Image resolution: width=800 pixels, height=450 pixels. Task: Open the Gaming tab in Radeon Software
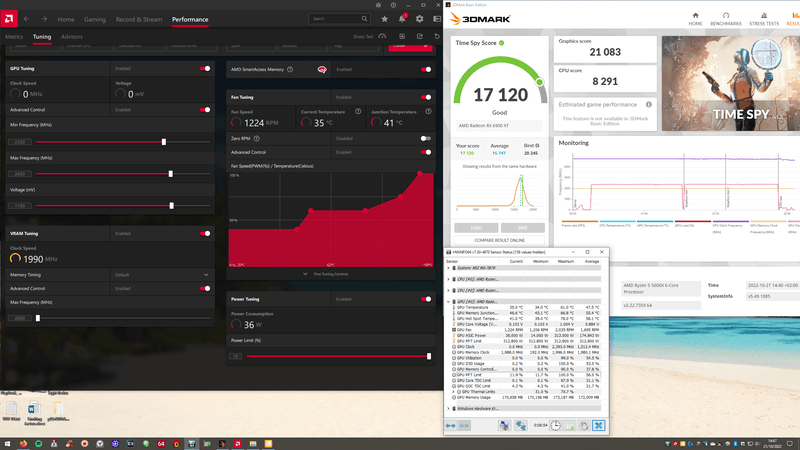[95, 19]
